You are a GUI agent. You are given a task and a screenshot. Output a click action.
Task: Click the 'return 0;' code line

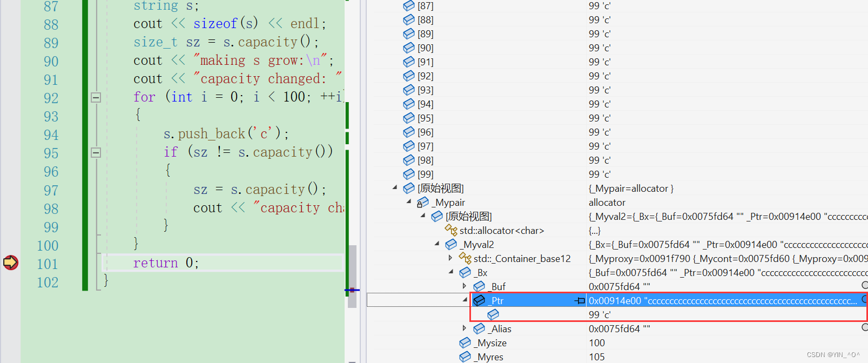point(166,263)
